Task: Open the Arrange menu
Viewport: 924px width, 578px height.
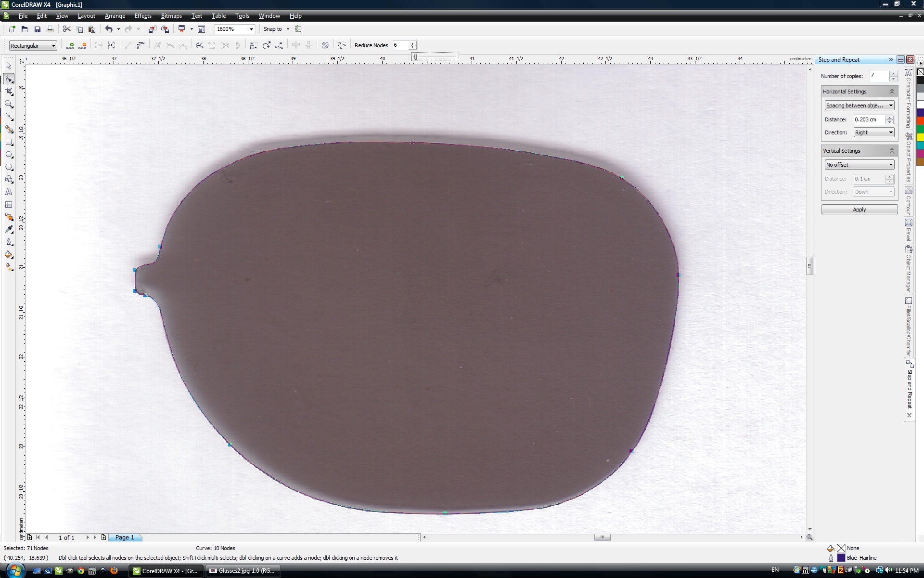Action: pos(115,16)
